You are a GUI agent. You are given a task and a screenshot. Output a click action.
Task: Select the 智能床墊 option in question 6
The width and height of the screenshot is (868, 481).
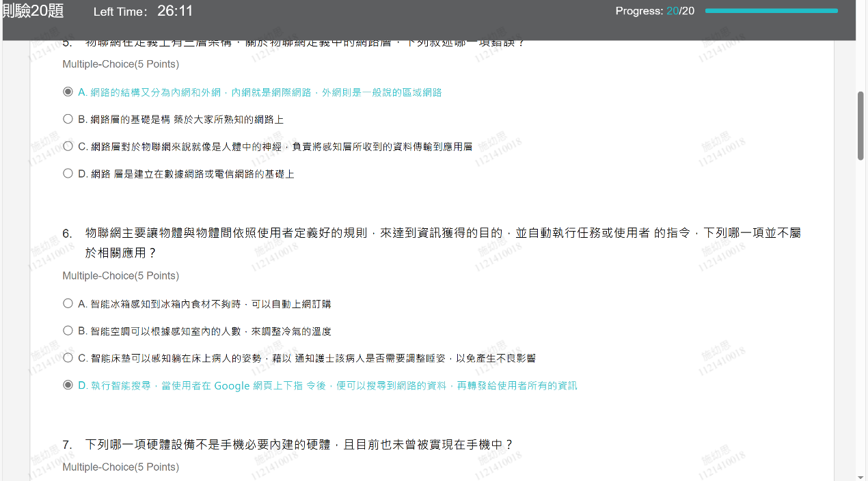click(68, 358)
